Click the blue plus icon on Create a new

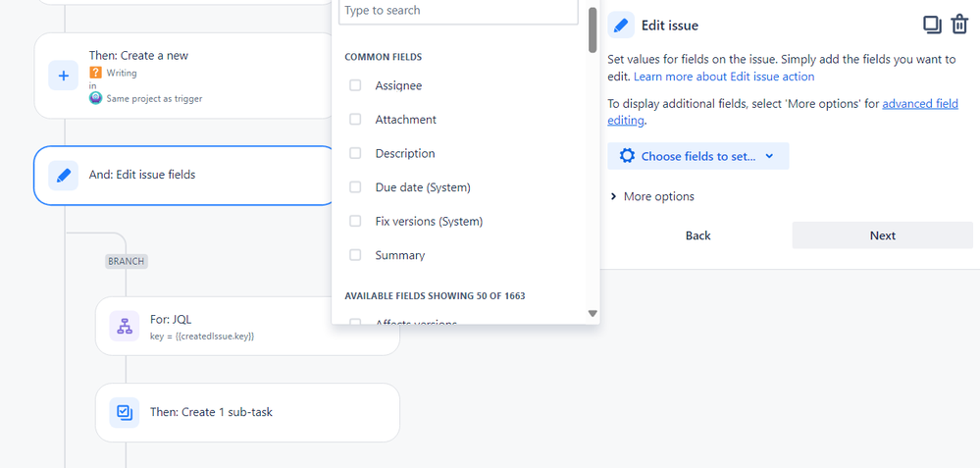[x=63, y=76]
